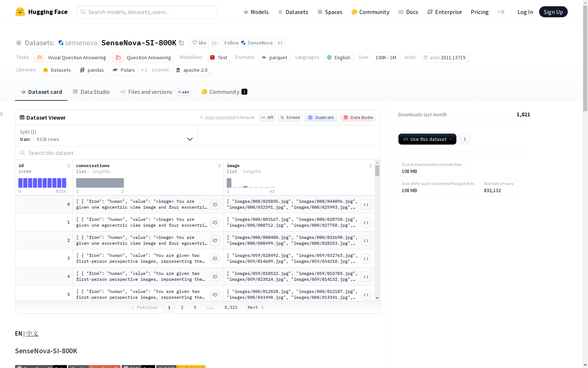
Task: Click the conversations lengths histogram bar
Action: coord(100,183)
